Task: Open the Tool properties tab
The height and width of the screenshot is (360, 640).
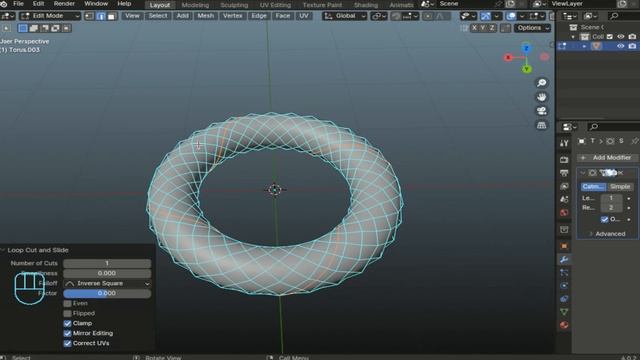Action: (564, 143)
